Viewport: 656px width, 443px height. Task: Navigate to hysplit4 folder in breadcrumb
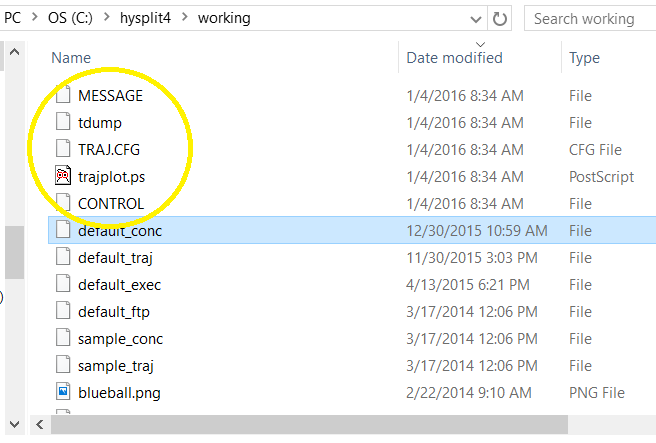click(151, 18)
